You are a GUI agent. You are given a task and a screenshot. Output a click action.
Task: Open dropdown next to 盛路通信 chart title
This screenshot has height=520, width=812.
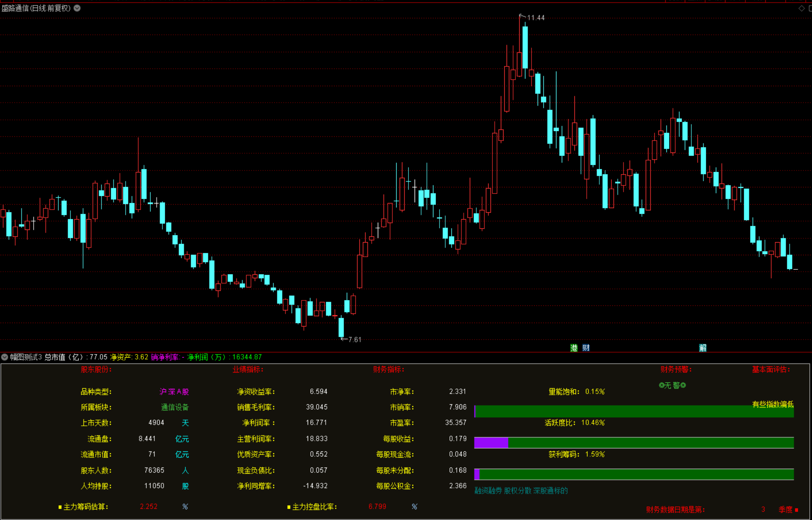coord(77,8)
